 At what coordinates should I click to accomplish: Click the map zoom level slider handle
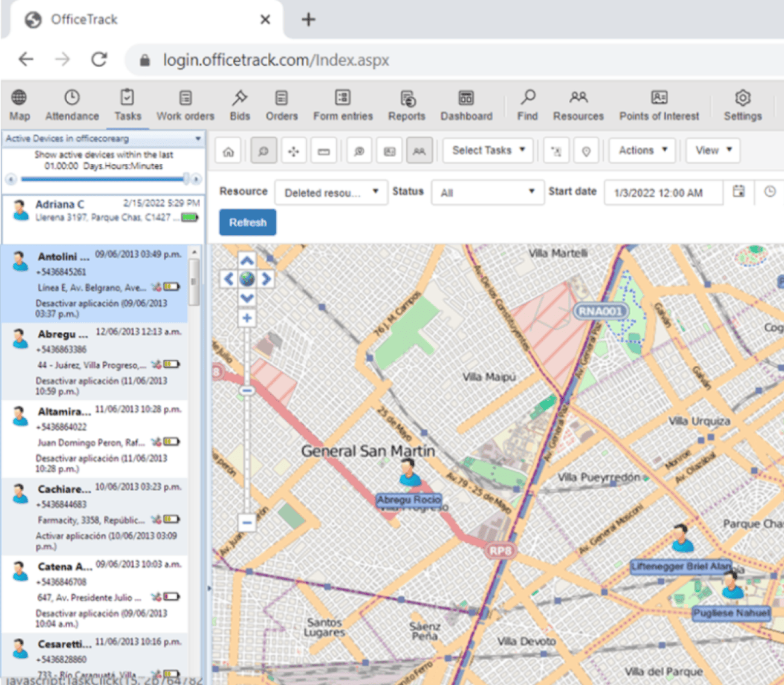click(247, 391)
